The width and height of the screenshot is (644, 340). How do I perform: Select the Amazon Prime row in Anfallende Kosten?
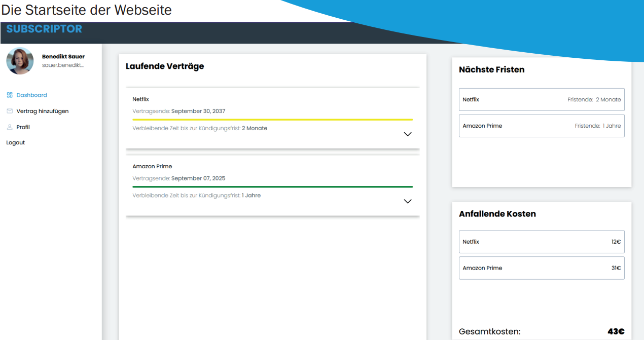click(x=542, y=268)
